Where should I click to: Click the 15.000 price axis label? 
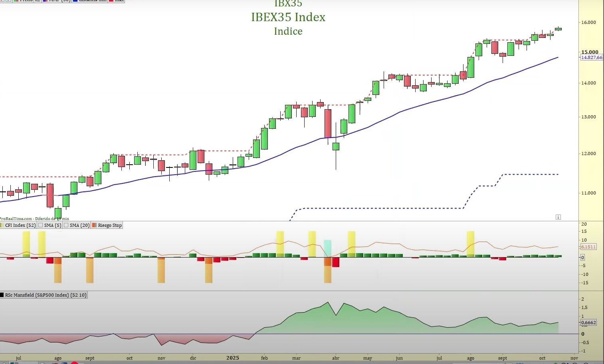coord(590,52)
